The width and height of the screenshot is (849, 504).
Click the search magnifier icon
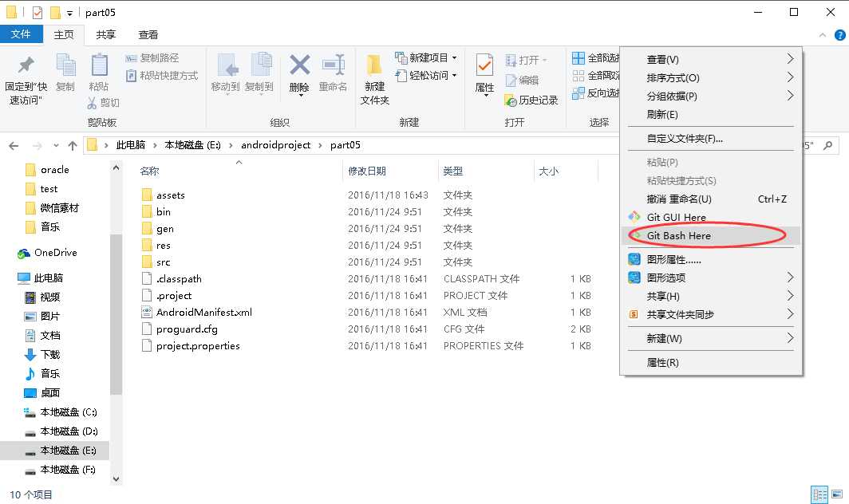[828, 145]
